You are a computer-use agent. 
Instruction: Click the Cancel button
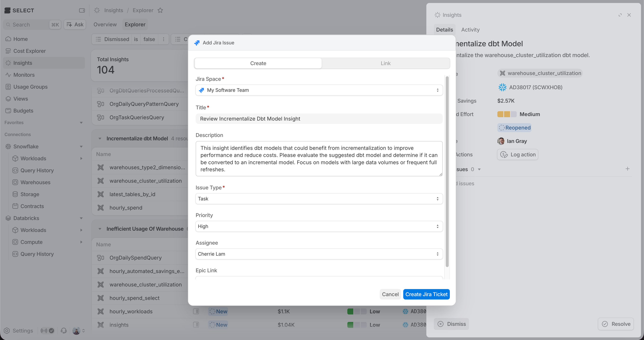point(390,294)
